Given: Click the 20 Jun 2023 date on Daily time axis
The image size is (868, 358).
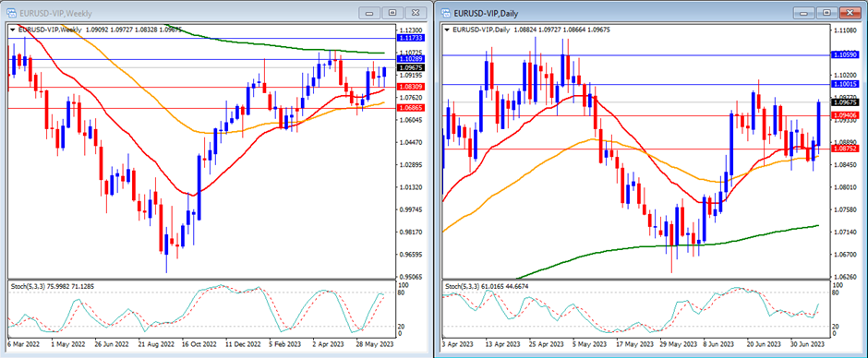Looking at the screenshot, I should tap(764, 343).
